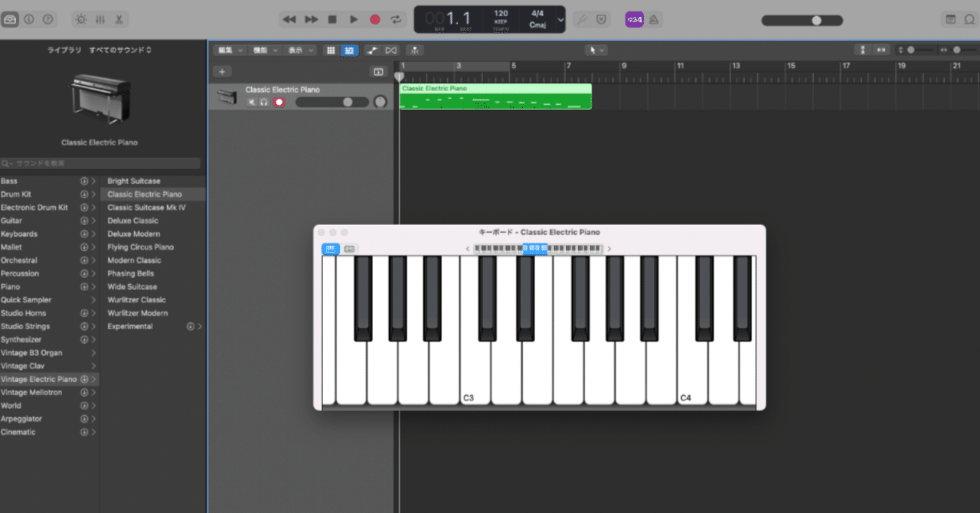
Task: Click the loop/cycle infinity icon near the ruler
Action: (390, 50)
